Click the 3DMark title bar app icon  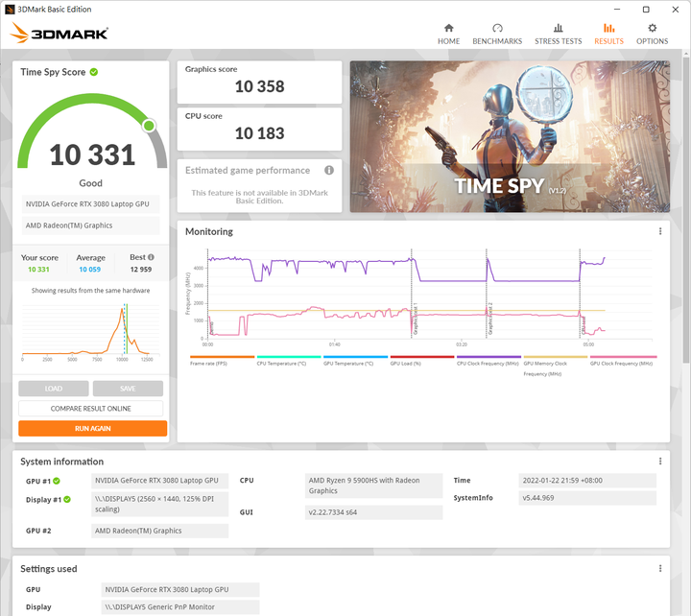[10, 10]
